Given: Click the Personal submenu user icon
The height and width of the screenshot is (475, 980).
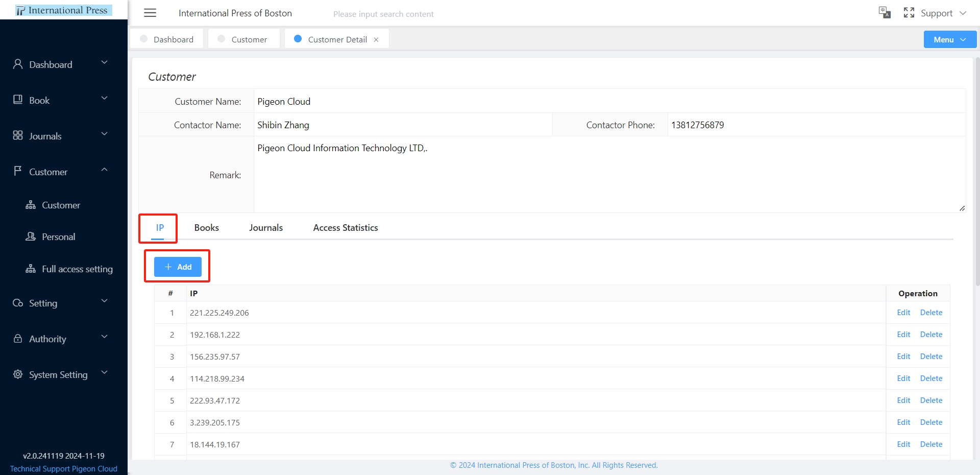Looking at the screenshot, I should tap(31, 236).
